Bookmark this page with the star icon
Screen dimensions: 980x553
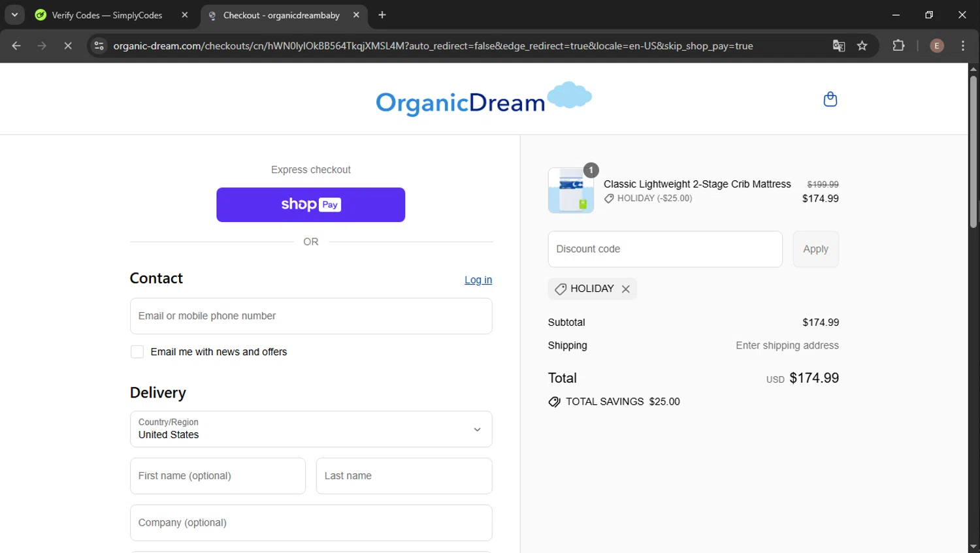coord(862,46)
